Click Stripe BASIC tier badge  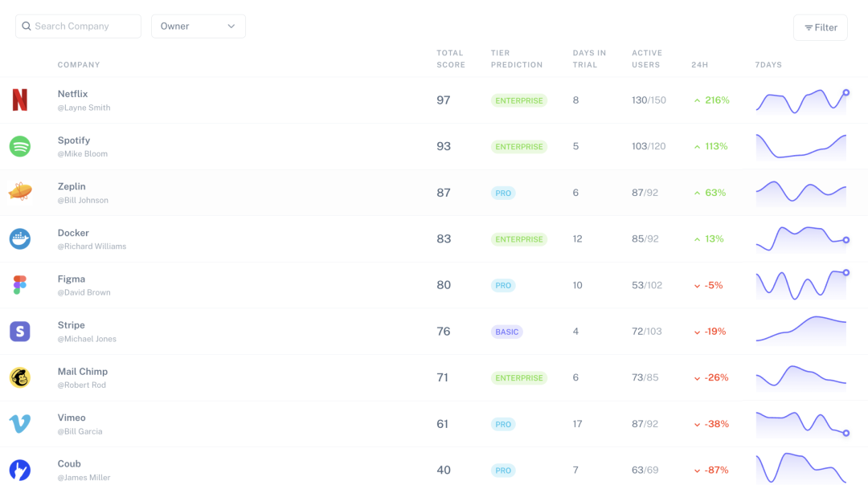506,332
